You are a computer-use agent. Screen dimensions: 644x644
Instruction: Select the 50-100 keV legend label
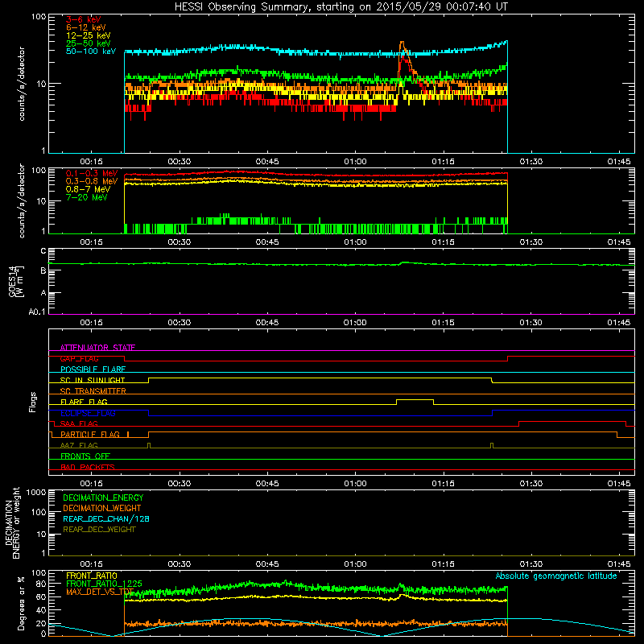point(91,52)
